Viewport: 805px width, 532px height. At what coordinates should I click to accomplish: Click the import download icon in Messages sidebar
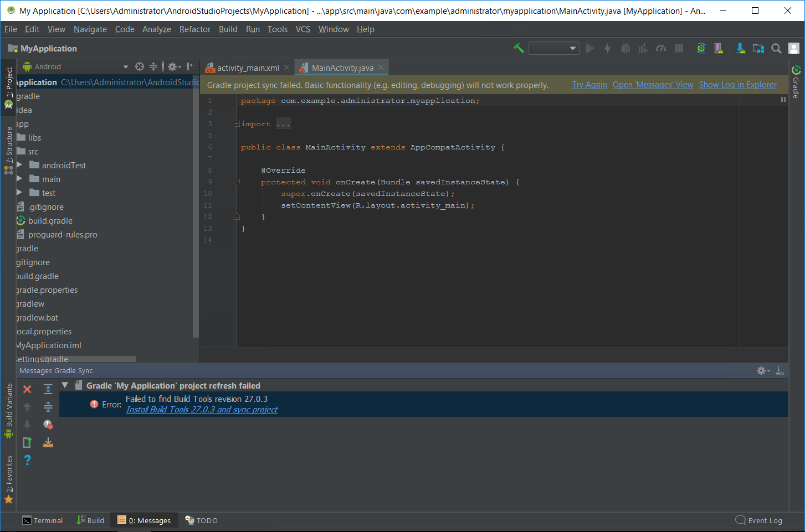click(48, 442)
